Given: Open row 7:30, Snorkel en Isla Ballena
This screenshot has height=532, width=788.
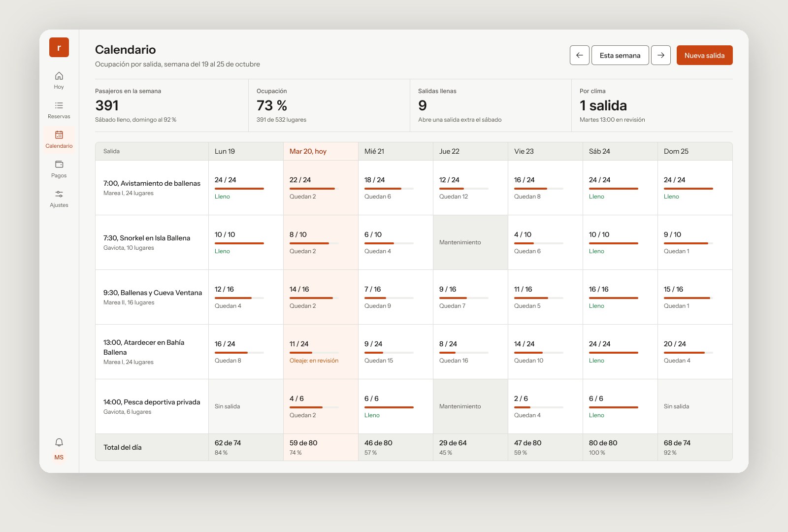Looking at the screenshot, I should coord(152,242).
